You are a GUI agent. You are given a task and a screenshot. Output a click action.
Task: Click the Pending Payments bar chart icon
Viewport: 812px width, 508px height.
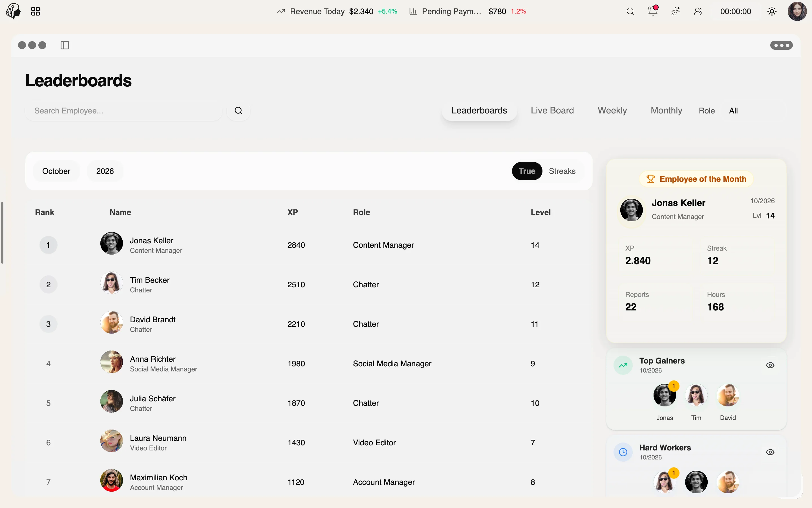coord(413,11)
